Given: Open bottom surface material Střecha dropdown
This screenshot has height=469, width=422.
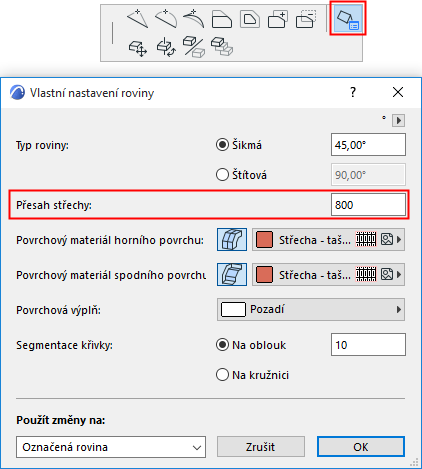Looking at the screenshot, I should [328, 274].
